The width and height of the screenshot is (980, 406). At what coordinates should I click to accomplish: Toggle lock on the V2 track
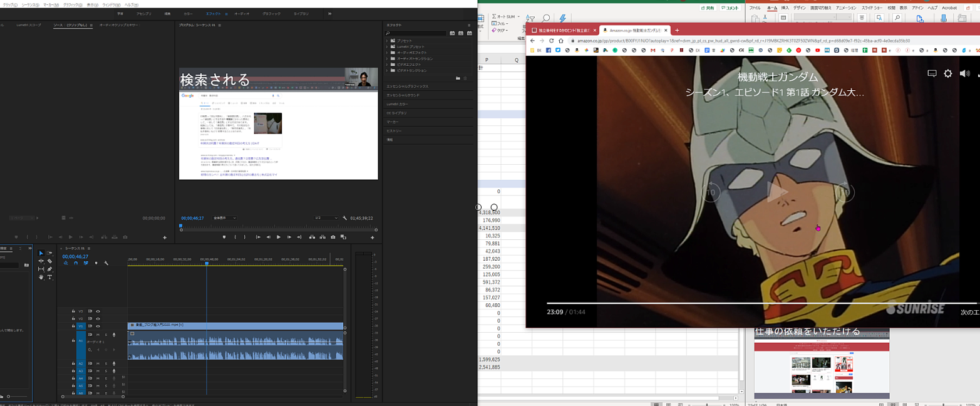point(73,319)
